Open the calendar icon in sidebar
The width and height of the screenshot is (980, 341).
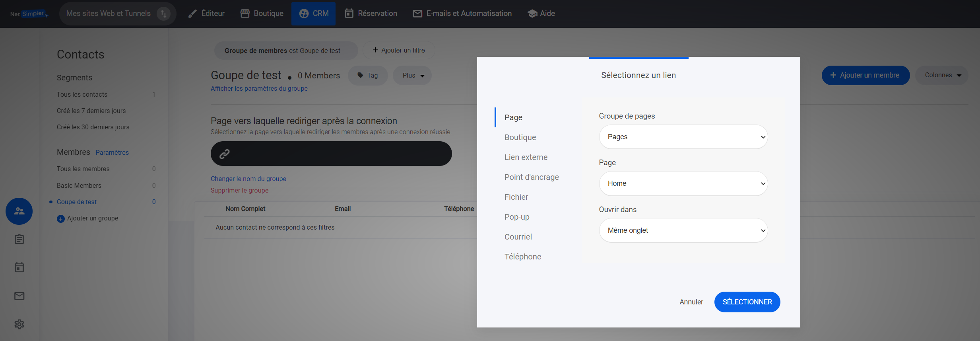tap(19, 267)
